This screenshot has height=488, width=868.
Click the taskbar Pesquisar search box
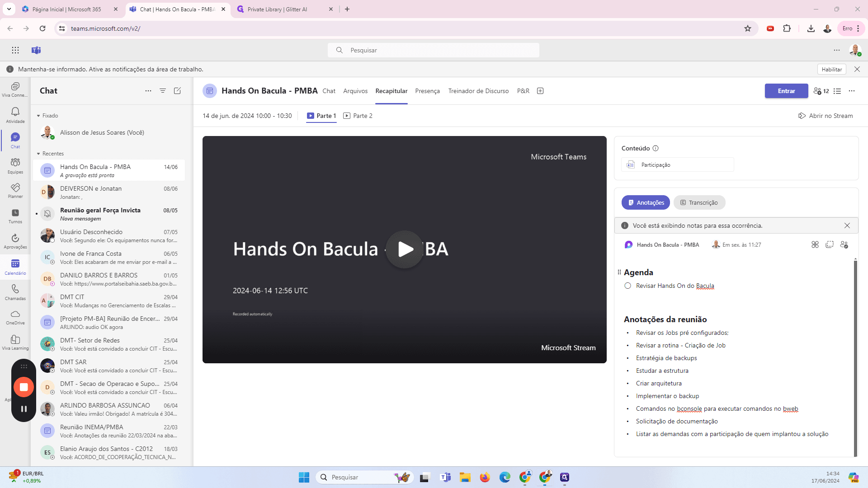(365, 477)
